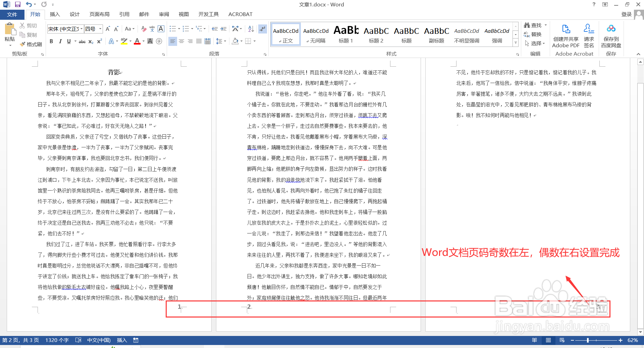Screen dimensions: 644x348
Task: Open the 选择 dropdown in editing group
Action: (535, 43)
